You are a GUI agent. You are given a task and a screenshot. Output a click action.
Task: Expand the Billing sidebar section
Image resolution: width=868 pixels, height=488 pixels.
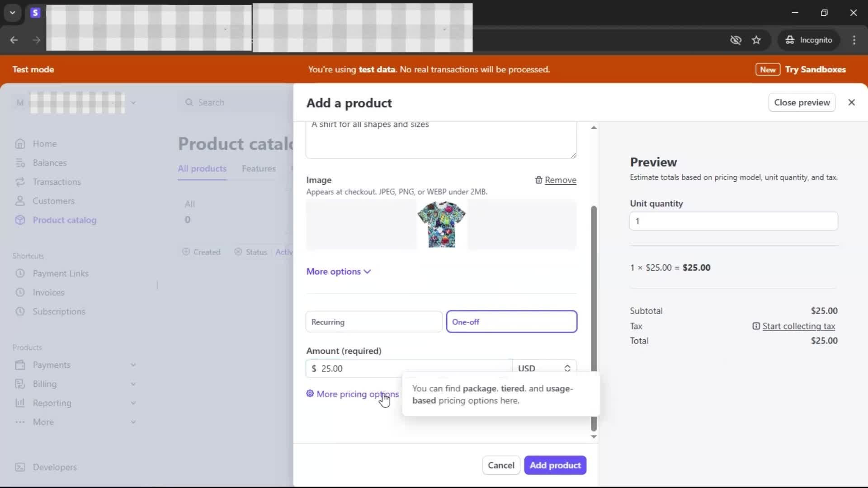coord(133,384)
